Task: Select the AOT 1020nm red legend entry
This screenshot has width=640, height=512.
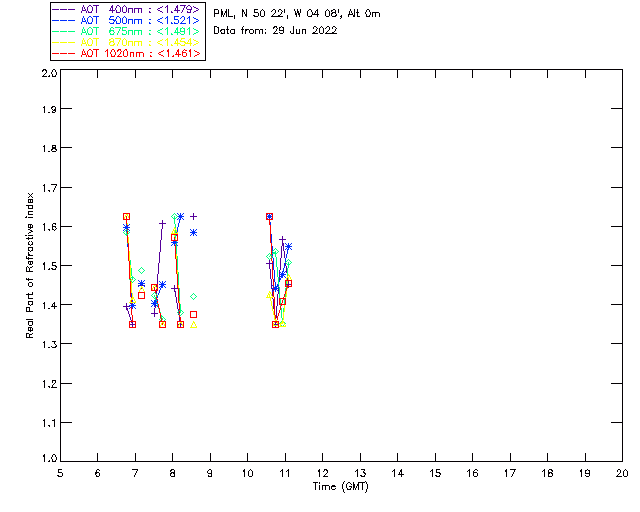Action: click(126, 53)
